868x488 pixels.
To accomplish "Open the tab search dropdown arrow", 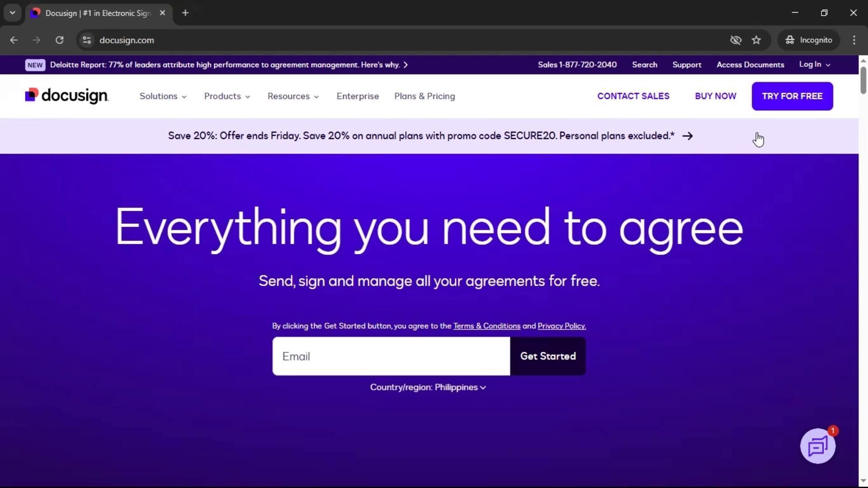I will pos(12,13).
